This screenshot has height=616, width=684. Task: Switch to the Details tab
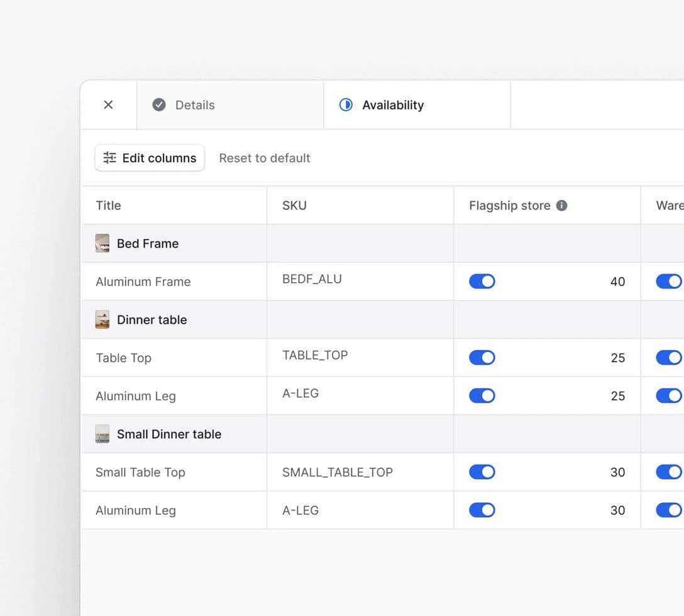[230, 105]
